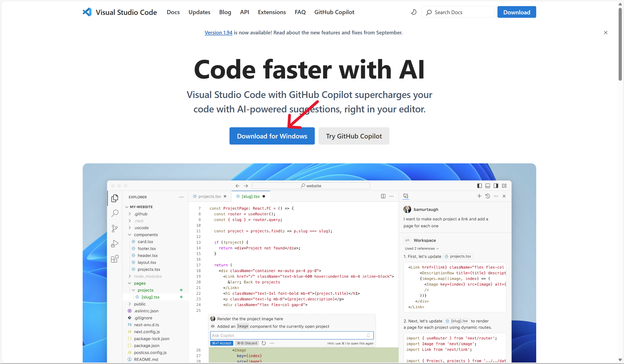
Task: Go to the Blog page
Action: tap(225, 12)
